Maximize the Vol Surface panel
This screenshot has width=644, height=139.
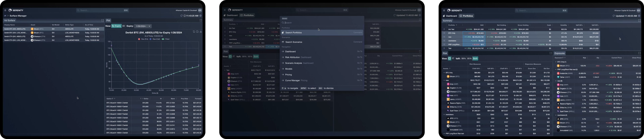(x=102, y=20)
